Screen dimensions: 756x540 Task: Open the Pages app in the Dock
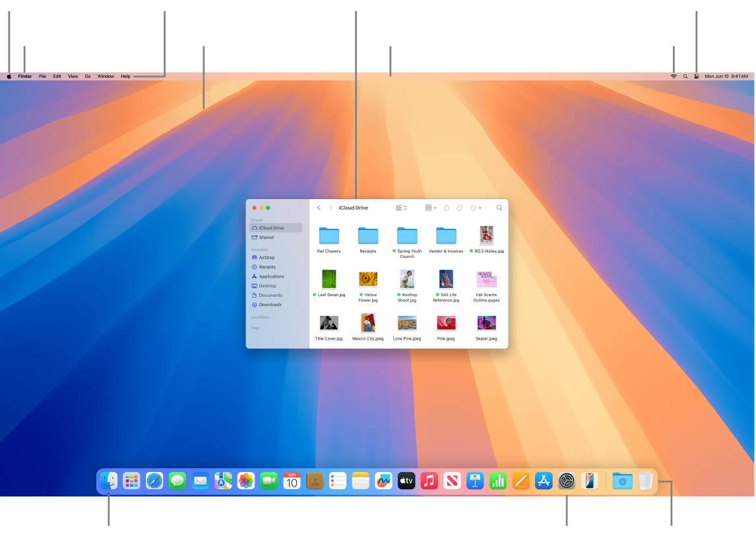[520, 481]
